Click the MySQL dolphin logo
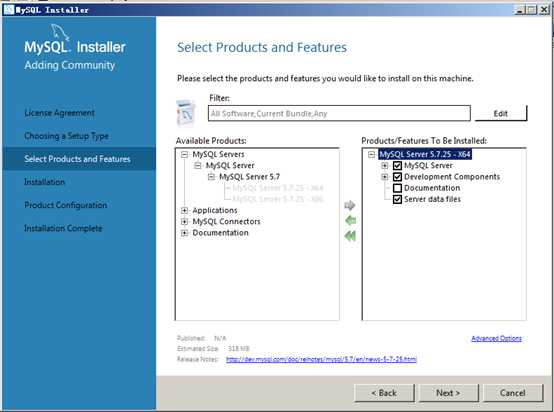This screenshot has height=412, width=554. pyautogui.click(x=60, y=32)
